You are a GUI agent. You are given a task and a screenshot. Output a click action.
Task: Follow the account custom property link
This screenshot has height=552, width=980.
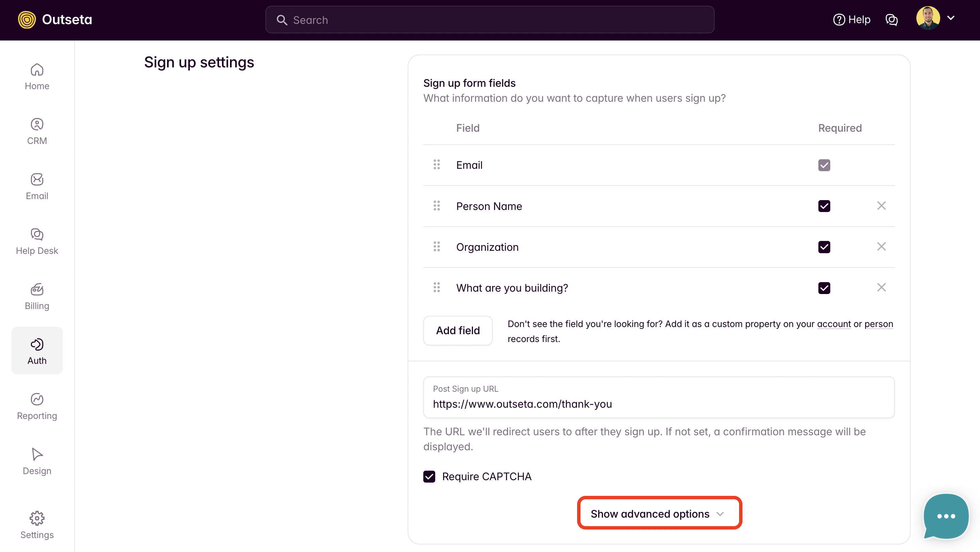click(x=834, y=324)
